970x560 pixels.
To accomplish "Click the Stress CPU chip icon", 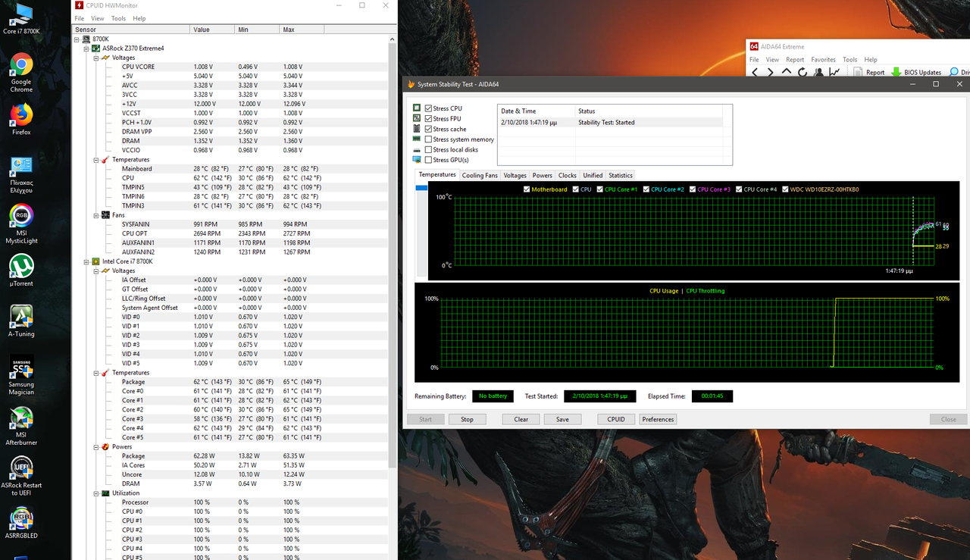I will pyautogui.click(x=417, y=108).
